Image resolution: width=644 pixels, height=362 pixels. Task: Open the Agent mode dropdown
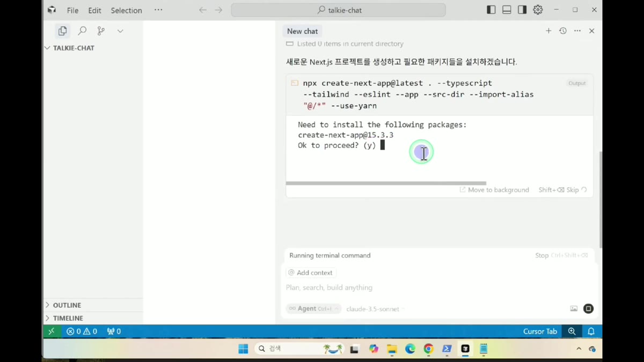click(x=313, y=308)
